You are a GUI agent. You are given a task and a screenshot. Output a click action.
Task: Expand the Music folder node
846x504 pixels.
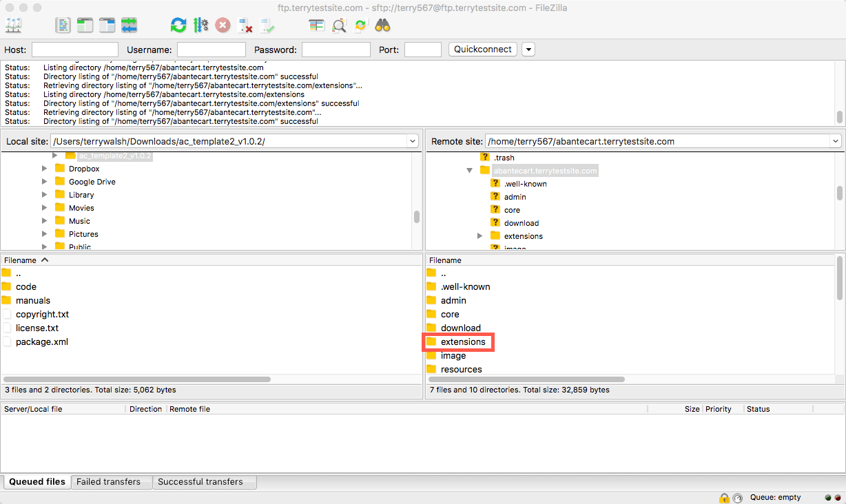pyautogui.click(x=45, y=221)
